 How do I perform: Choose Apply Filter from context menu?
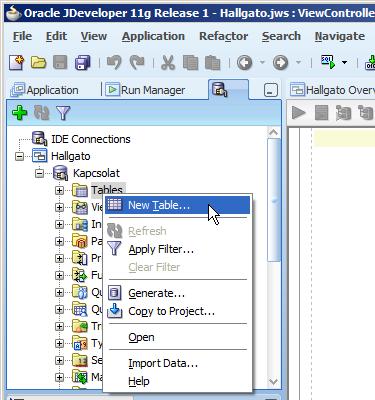pyautogui.click(x=177, y=249)
